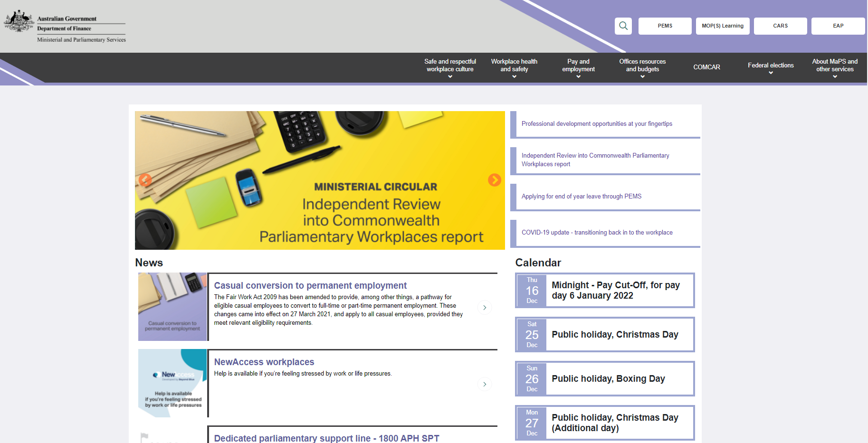Image resolution: width=868 pixels, height=443 pixels.
Task: Open Applying for end of year leave link
Action: click(581, 197)
